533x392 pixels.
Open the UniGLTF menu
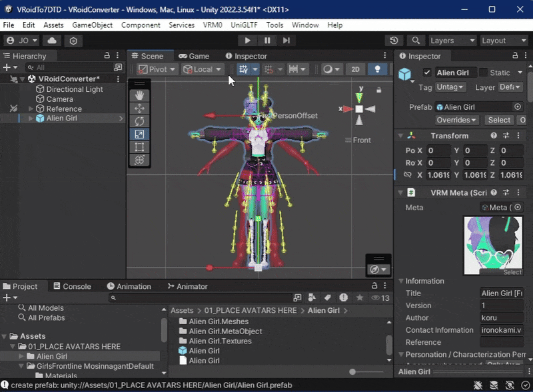pyautogui.click(x=244, y=25)
